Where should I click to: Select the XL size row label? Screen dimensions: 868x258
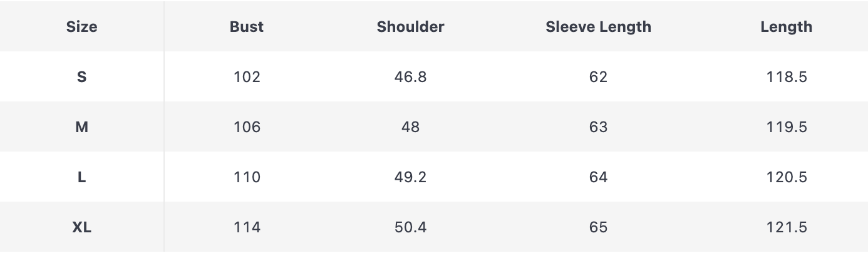81,227
